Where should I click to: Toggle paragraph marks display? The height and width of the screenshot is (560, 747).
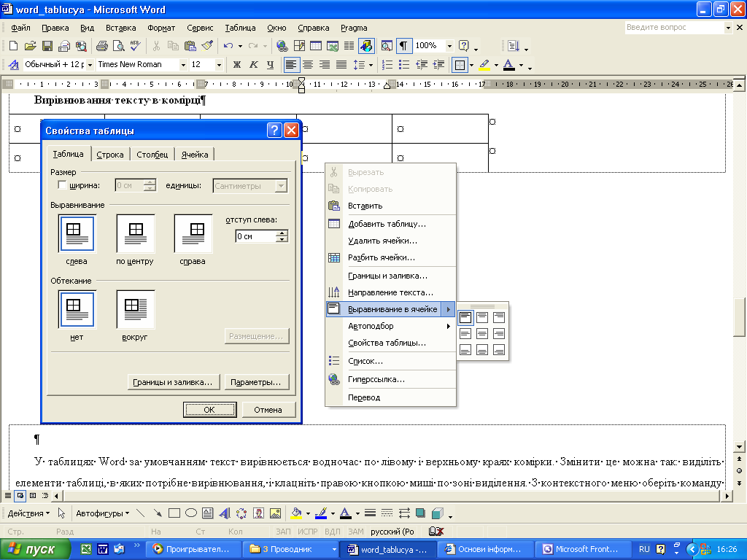(403, 46)
